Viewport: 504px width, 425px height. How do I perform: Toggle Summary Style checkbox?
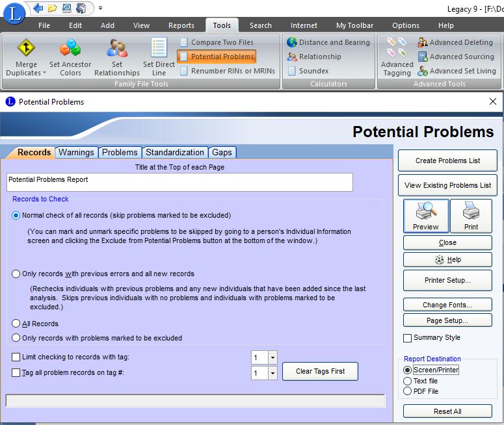point(407,338)
